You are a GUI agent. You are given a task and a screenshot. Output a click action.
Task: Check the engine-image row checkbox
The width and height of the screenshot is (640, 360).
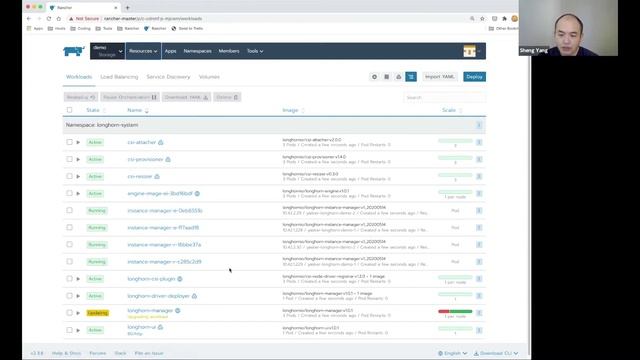coord(69,193)
